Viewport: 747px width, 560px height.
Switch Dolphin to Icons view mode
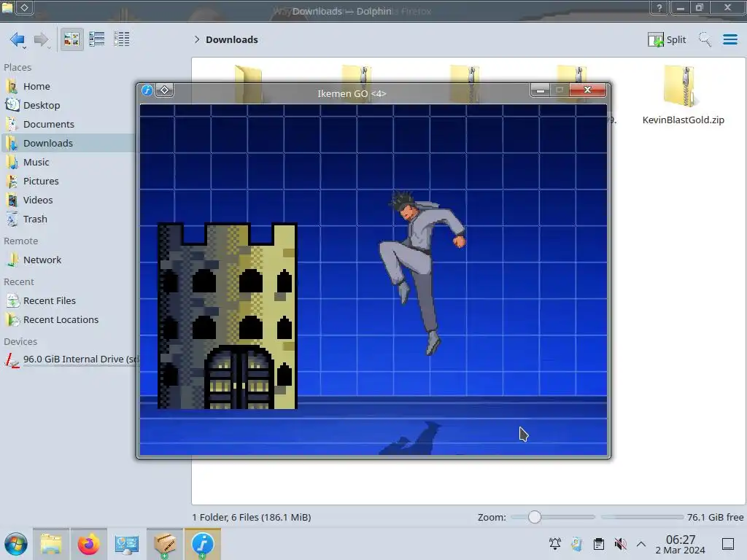point(71,39)
